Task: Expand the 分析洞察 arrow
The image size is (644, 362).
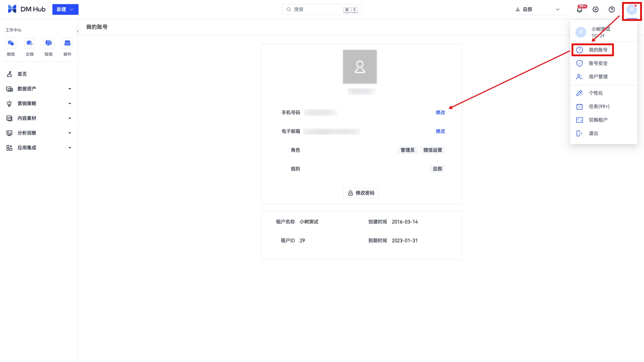Action: point(70,133)
